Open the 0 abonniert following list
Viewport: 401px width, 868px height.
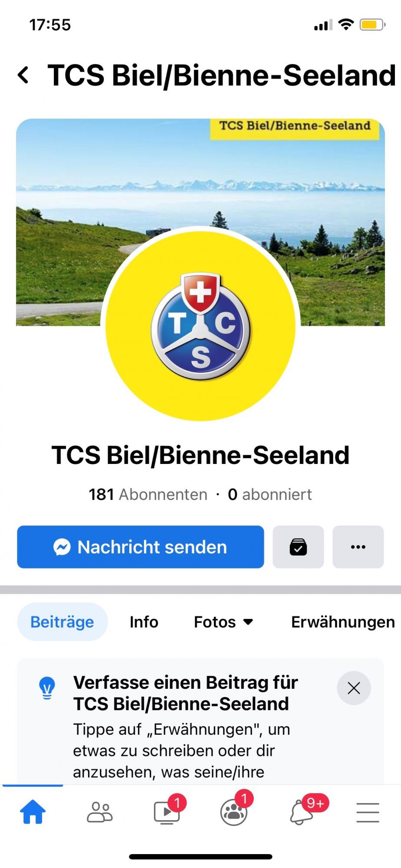pyautogui.click(x=270, y=494)
